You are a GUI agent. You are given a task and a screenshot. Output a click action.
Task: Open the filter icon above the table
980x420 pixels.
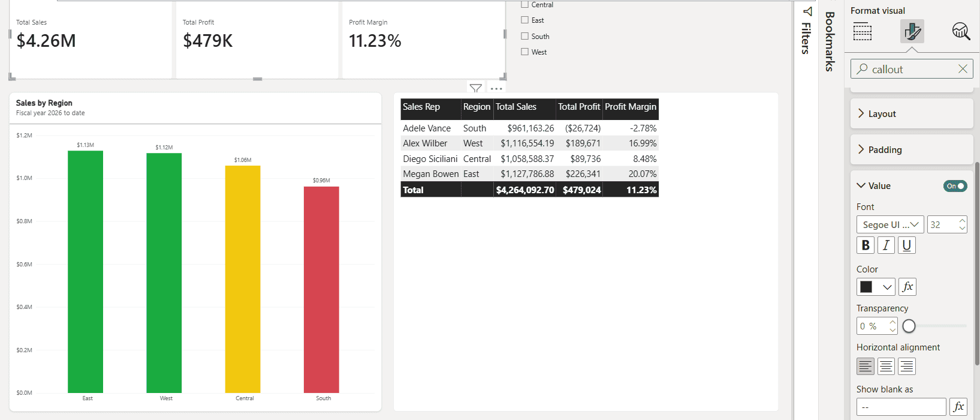[x=475, y=88]
